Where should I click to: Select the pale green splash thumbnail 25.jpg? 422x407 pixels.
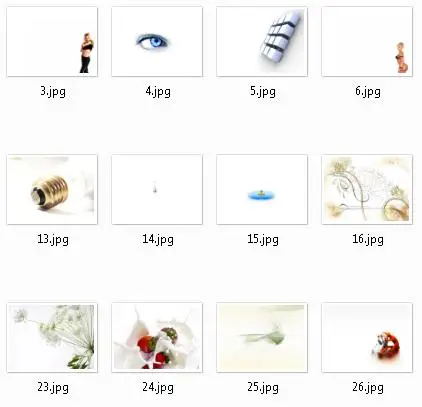coord(262,337)
